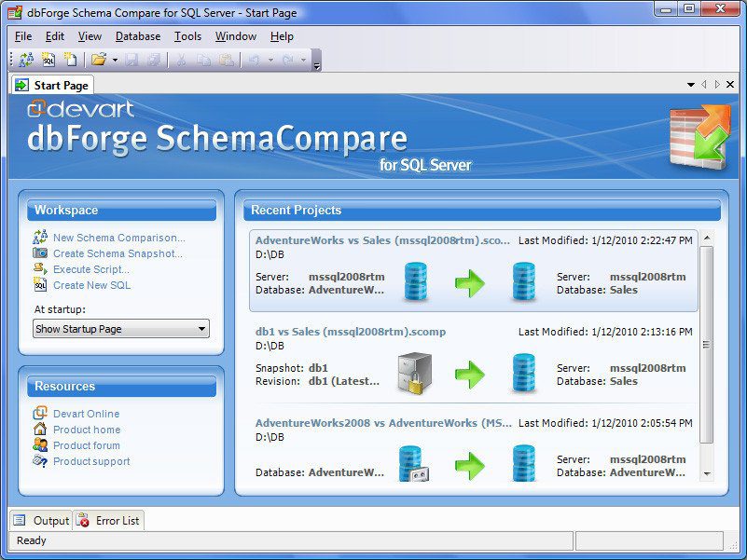This screenshot has height=560, width=747.
Task: Open the Product support link
Action: [91, 461]
